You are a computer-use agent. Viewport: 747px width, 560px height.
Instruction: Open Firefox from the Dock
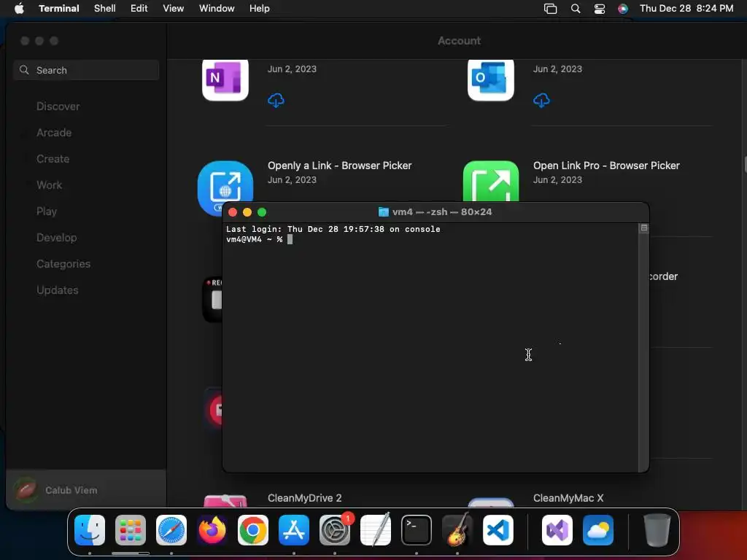[x=212, y=530]
